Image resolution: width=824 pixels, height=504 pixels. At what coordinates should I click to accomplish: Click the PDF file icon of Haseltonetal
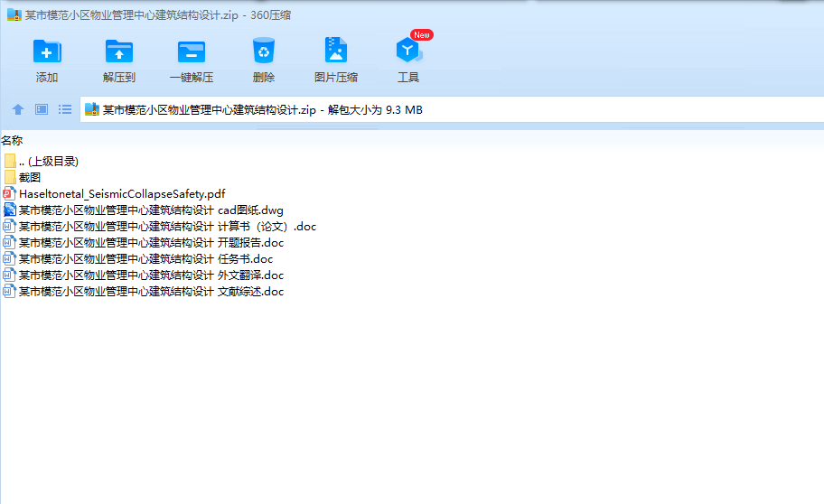[x=9, y=194]
